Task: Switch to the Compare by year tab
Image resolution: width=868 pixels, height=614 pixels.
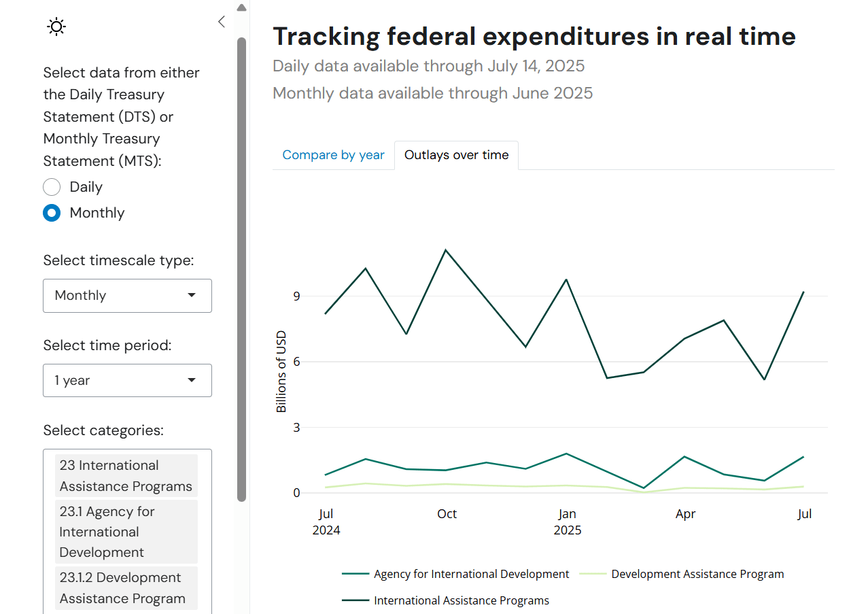Action: 333,155
